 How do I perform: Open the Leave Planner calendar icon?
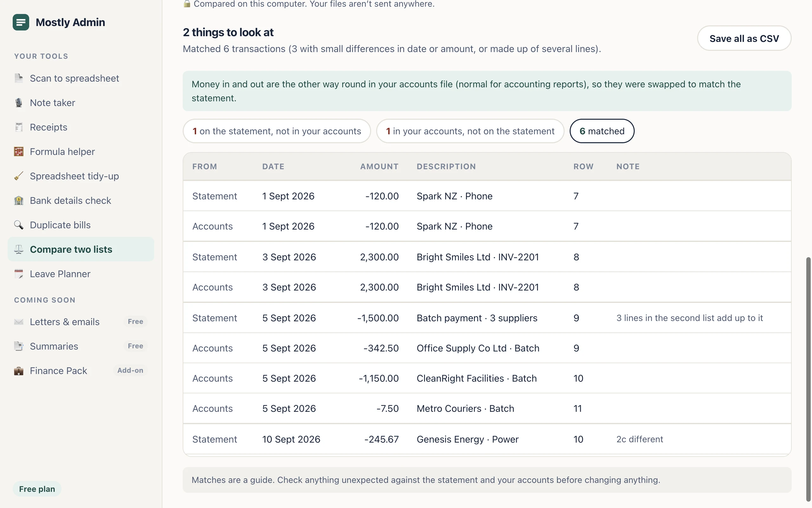tap(19, 274)
